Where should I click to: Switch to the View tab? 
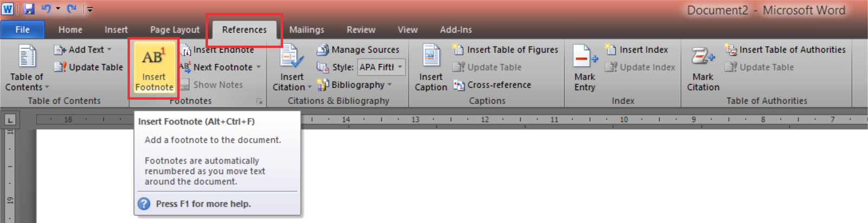point(407,30)
